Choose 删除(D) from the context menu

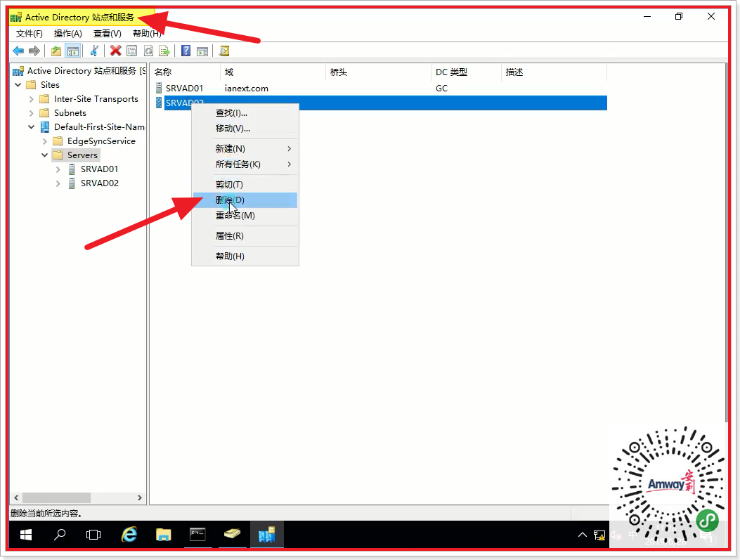(245, 200)
